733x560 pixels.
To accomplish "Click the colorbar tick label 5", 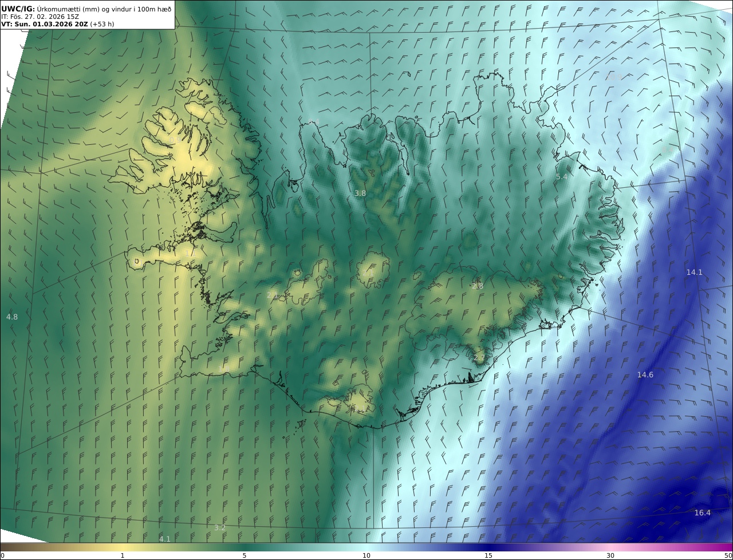I will [245, 555].
